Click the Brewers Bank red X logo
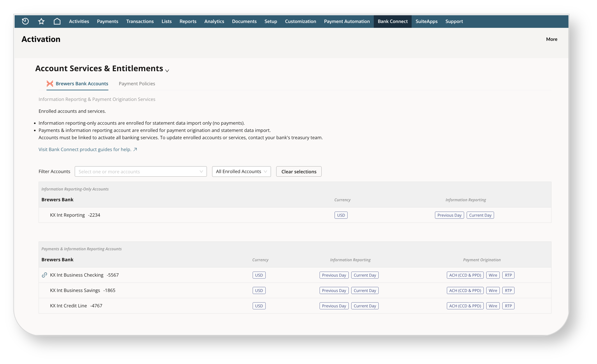This screenshot has height=364, width=597. 50,84
